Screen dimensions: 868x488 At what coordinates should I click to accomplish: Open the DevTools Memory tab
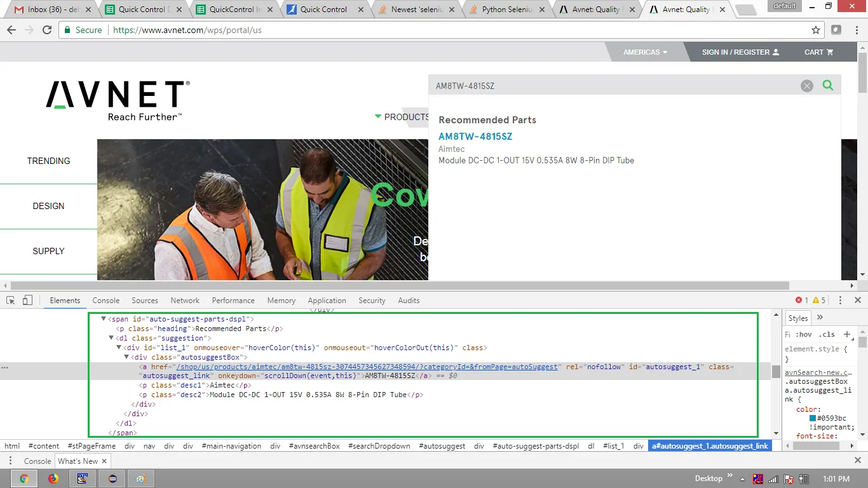pos(281,301)
